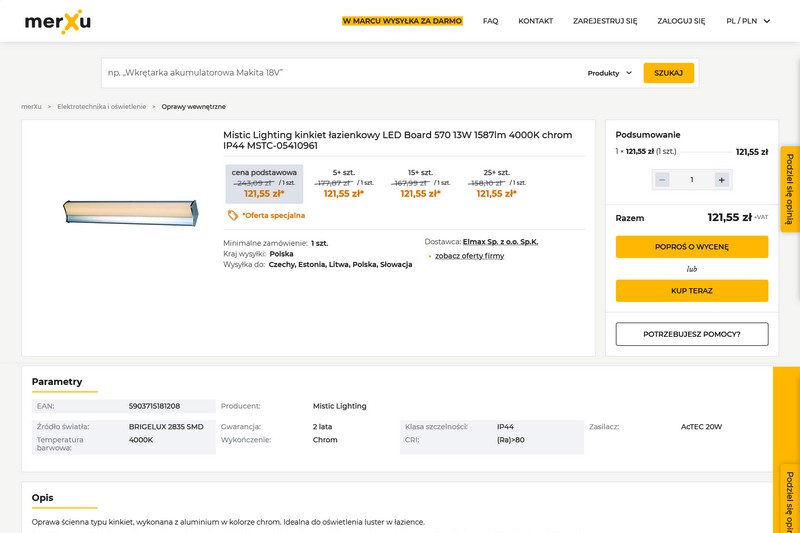Click the LED wall lamp product image
The image size is (800, 533).
pyautogui.click(x=131, y=213)
